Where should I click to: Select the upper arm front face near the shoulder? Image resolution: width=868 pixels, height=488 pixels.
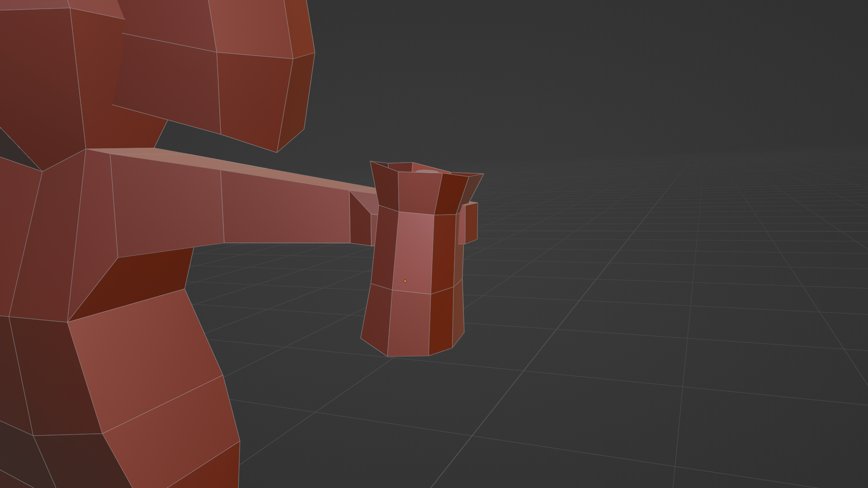click(167, 206)
